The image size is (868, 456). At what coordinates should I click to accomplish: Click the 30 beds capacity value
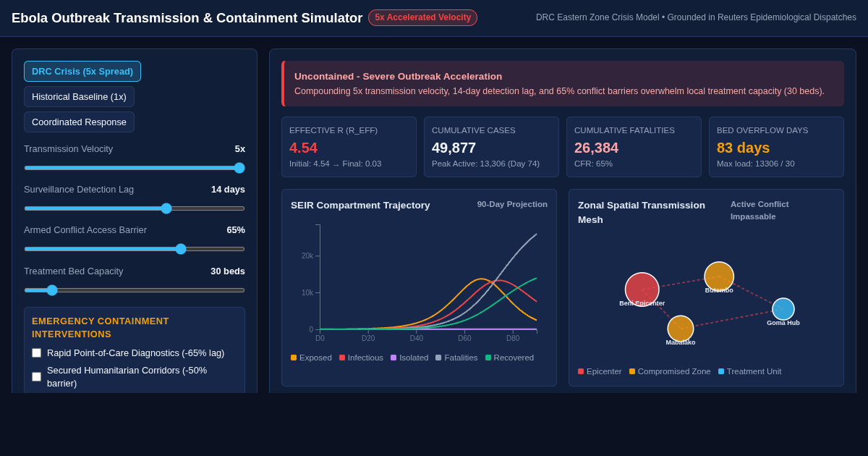[228, 271]
